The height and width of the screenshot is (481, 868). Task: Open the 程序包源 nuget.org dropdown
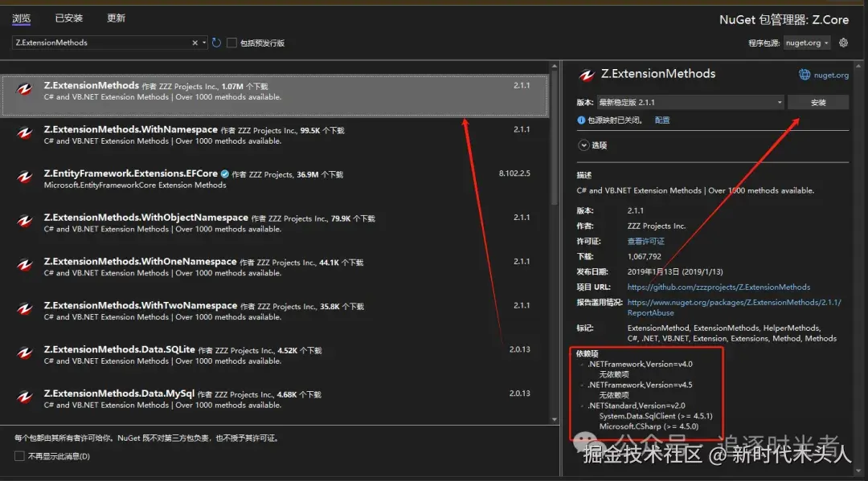tap(807, 43)
